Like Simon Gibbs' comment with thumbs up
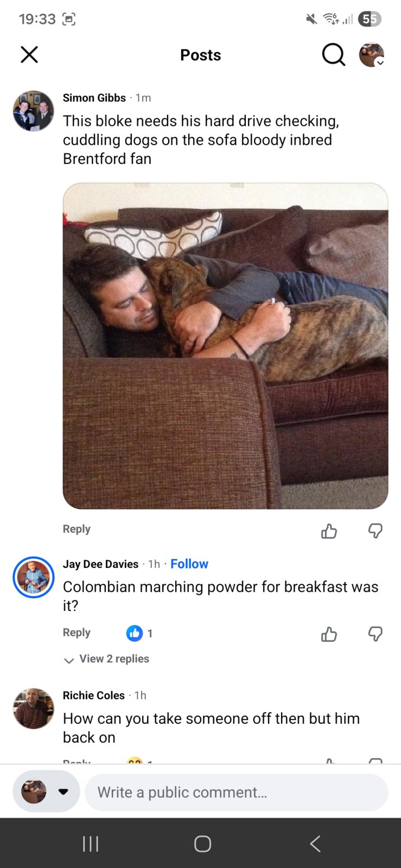 coord(329,531)
